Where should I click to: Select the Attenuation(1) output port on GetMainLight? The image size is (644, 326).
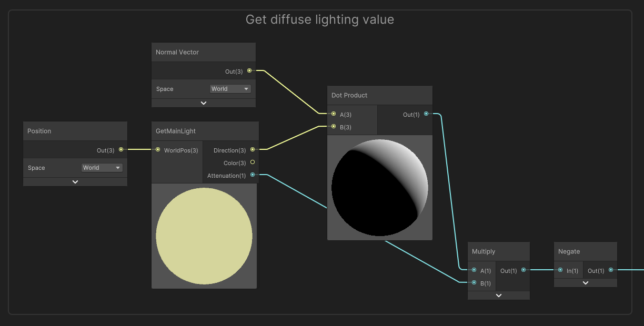(x=253, y=175)
